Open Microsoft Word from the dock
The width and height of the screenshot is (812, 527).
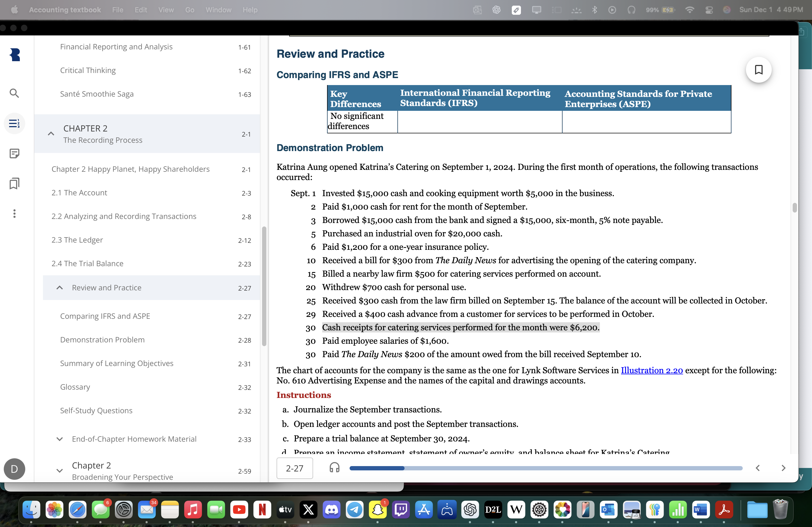[701, 510]
